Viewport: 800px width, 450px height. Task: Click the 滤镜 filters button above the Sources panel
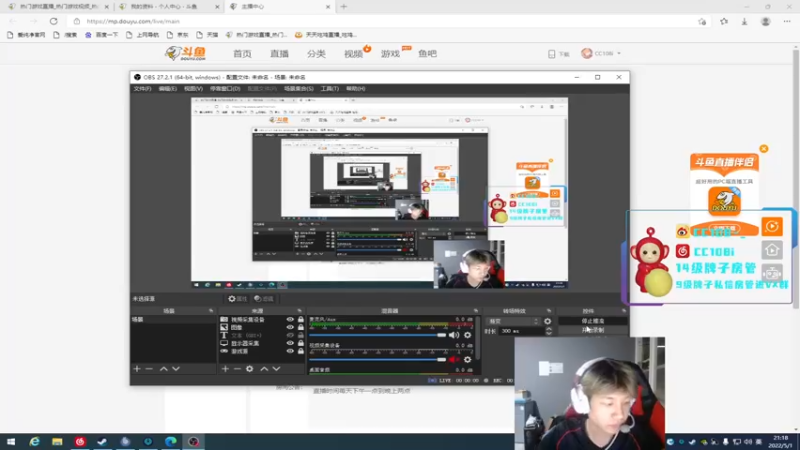pyautogui.click(x=264, y=299)
